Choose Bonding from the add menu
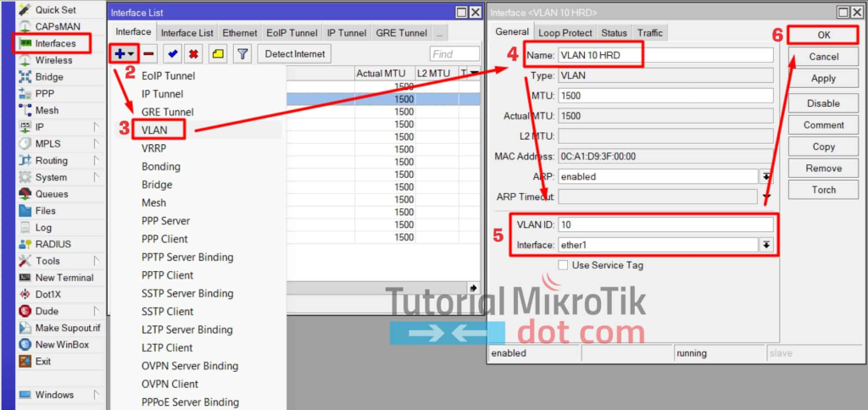 (x=160, y=167)
